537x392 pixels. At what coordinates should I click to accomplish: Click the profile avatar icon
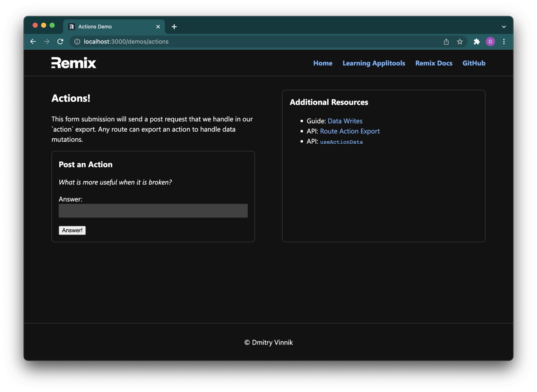pos(491,42)
